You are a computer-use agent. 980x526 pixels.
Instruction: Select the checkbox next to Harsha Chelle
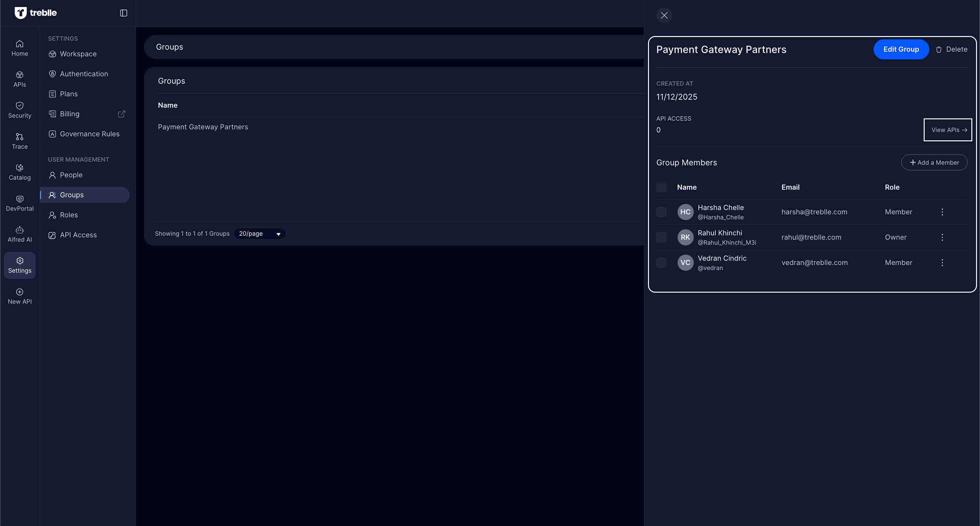point(661,212)
